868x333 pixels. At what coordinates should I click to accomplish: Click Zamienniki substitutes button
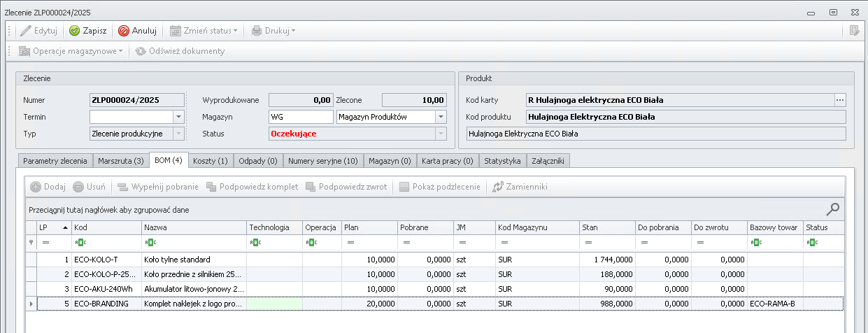tap(520, 187)
